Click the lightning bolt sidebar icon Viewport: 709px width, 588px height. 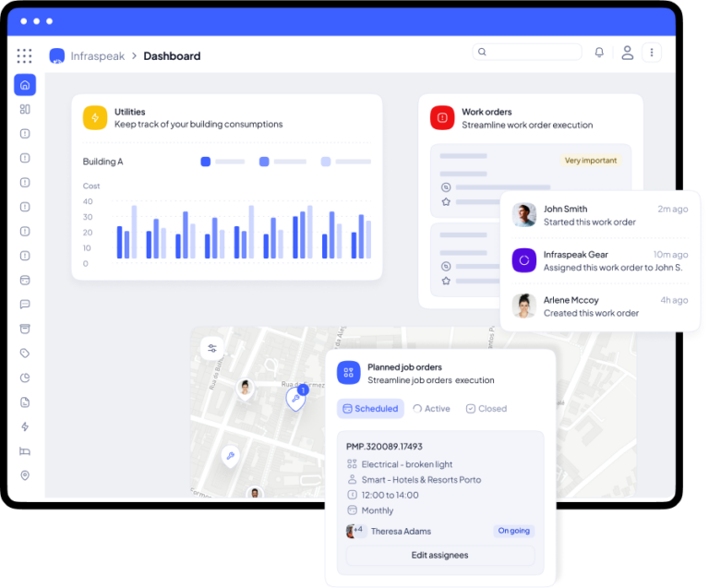(x=25, y=426)
